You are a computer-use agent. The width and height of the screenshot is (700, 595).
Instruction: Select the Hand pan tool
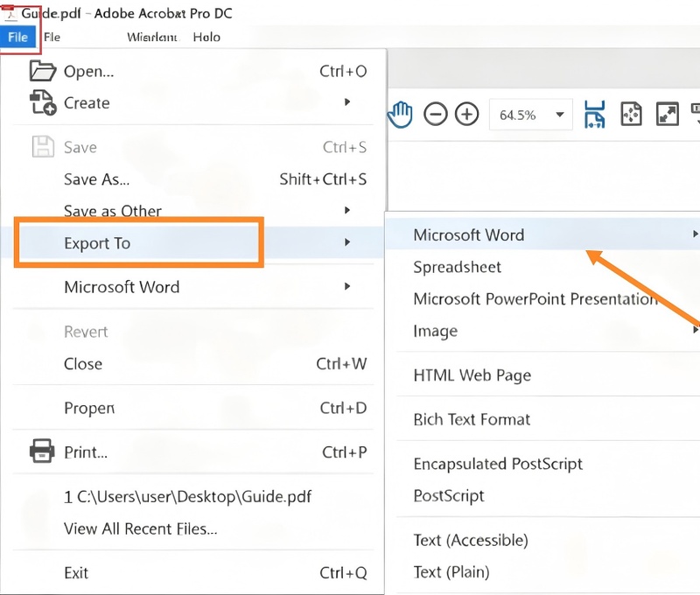click(x=400, y=115)
